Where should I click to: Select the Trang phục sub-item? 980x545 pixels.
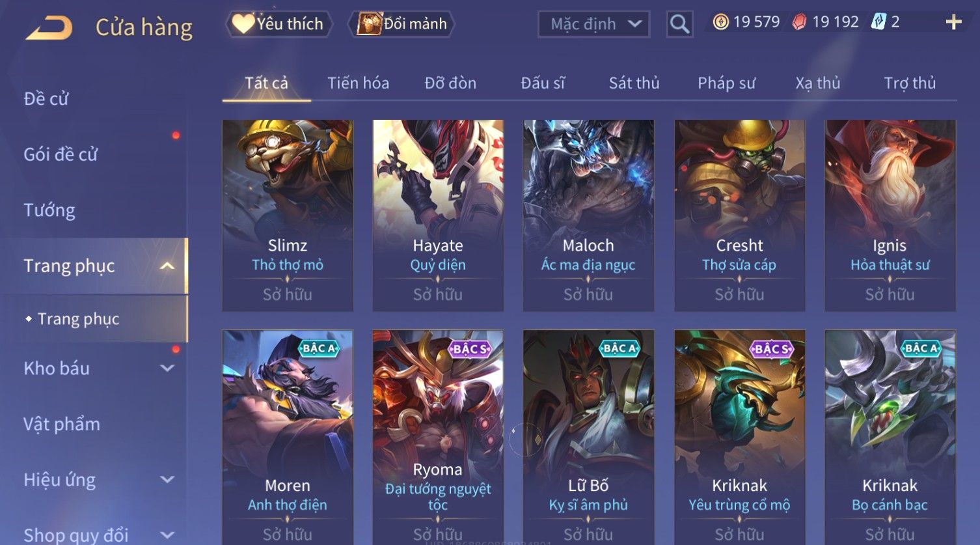(78, 319)
